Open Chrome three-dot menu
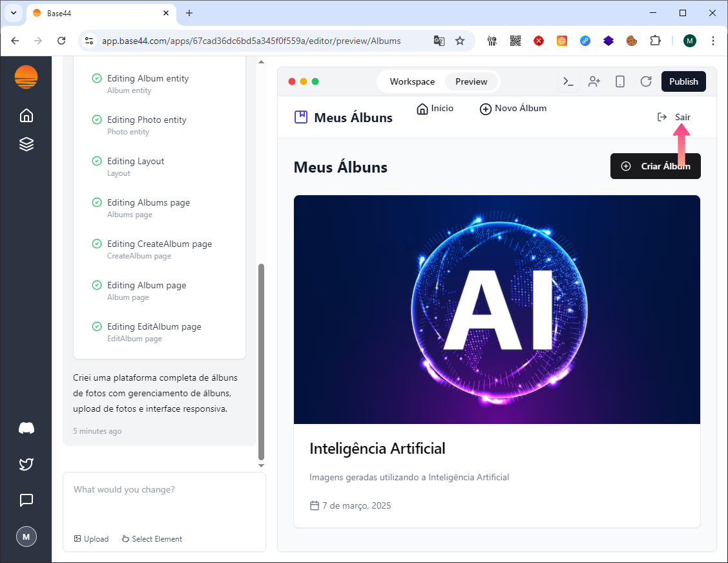Image resolution: width=728 pixels, height=563 pixels. (x=713, y=41)
